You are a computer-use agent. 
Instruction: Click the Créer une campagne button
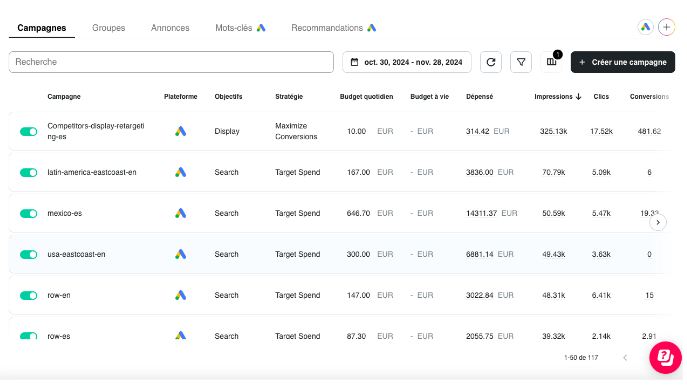[623, 62]
